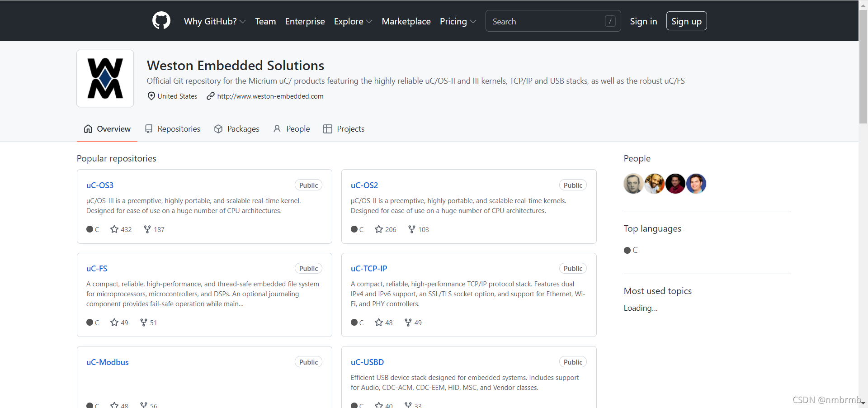Open the third People avatar with dark red background
Screen dimensions: 868x408
click(x=675, y=184)
